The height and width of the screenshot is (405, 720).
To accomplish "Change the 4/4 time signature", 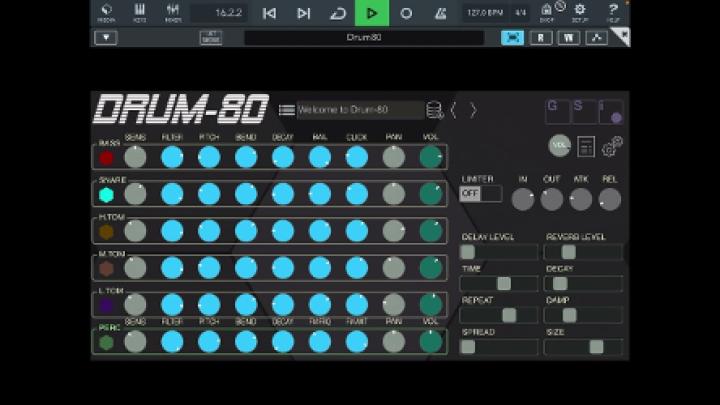I will (x=521, y=13).
